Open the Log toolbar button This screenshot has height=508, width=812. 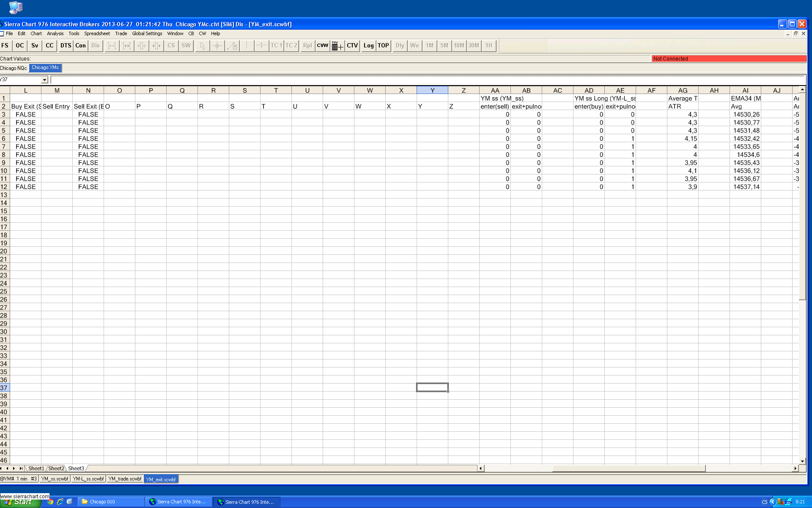click(x=368, y=46)
